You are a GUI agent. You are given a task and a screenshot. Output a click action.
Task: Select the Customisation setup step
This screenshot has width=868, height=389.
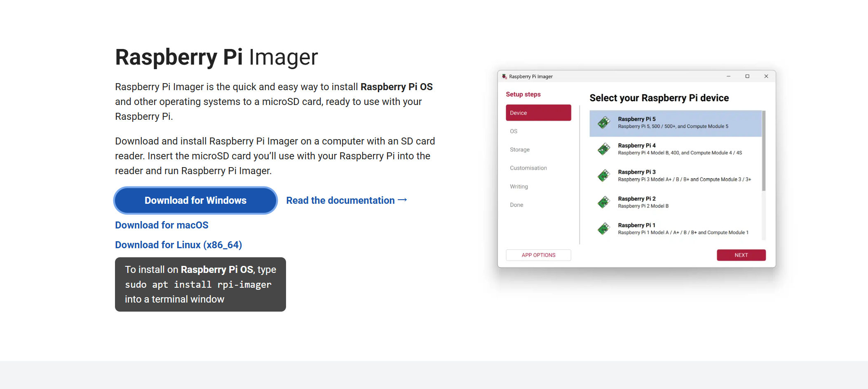tap(528, 168)
